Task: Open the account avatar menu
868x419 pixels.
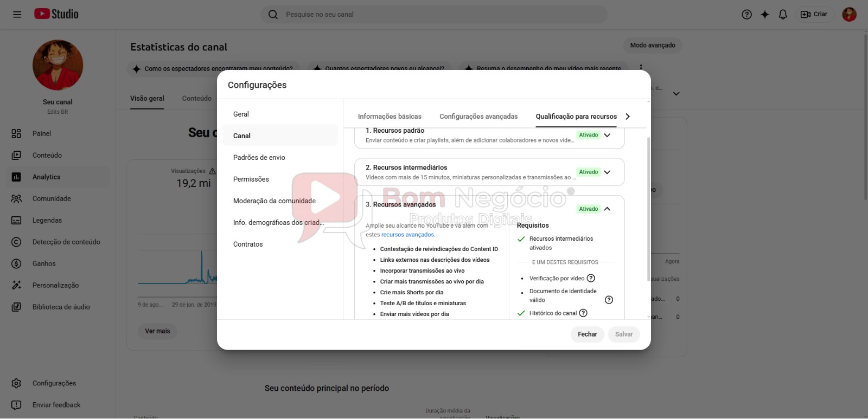Action: [x=849, y=14]
